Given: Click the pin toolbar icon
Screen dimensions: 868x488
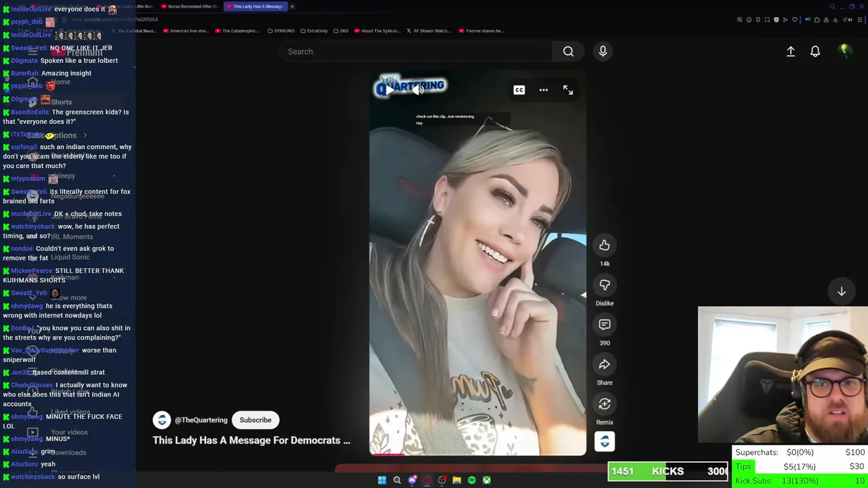Looking at the screenshot, I should (758, 20).
